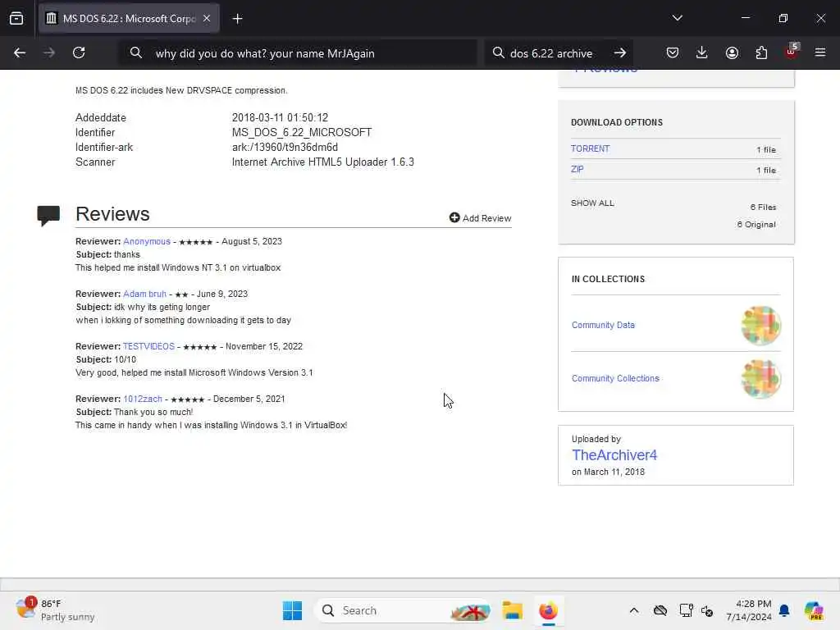Open a new browser tab
This screenshot has height=630, width=840.
tap(237, 19)
